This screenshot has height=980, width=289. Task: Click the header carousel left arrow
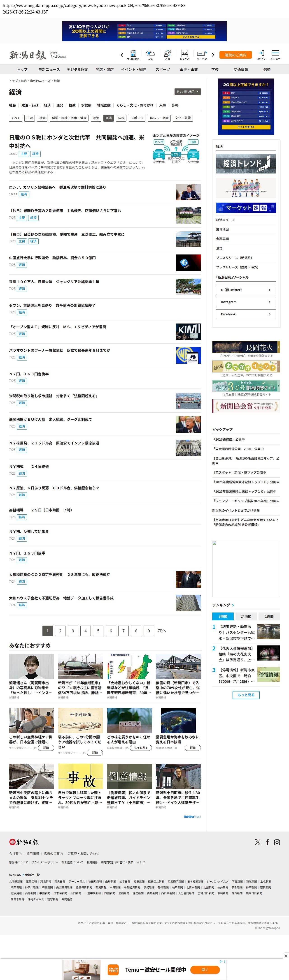coord(122,55)
